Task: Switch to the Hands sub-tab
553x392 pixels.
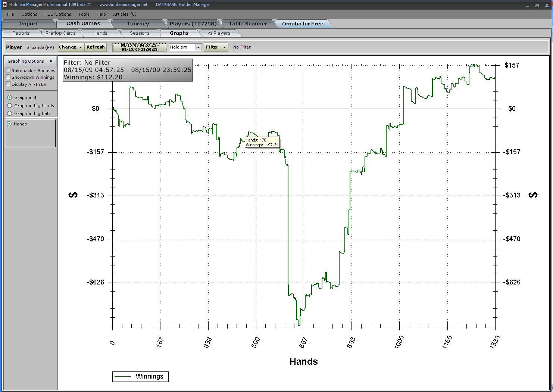Action: [x=100, y=33]
